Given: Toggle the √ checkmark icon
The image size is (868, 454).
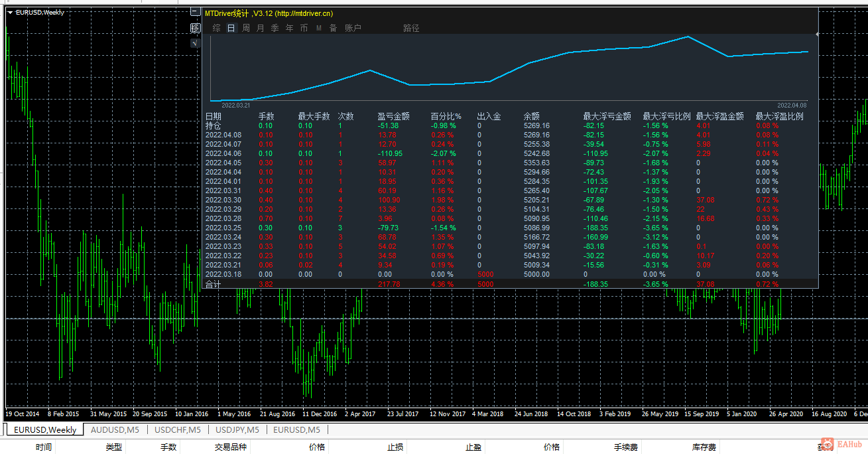Looking at the screenshot, I should tap(195, 43).
